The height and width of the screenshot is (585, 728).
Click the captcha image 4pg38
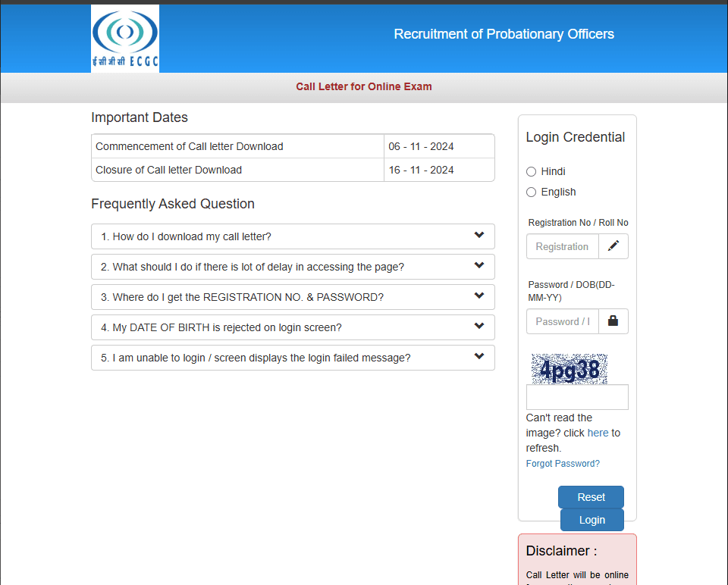(570, 369)
